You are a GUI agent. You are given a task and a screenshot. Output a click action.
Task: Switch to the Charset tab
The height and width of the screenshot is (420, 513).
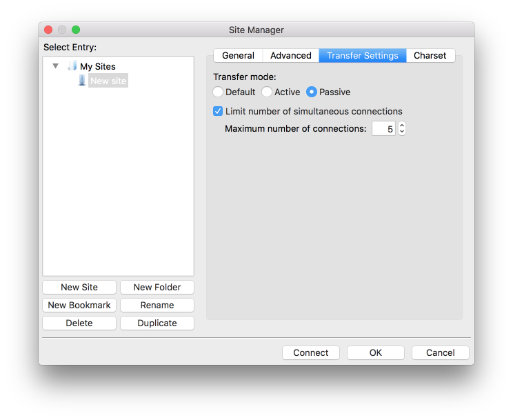(x=430, y=55)
